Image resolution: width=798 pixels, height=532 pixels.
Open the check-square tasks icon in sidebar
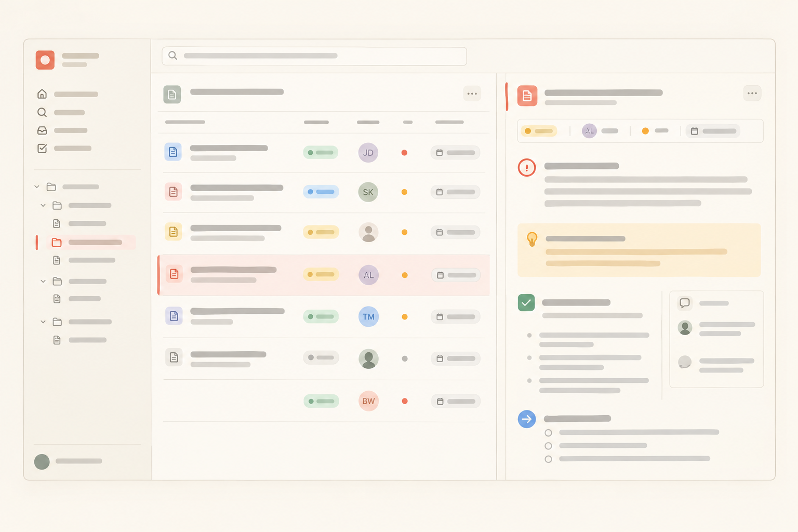(42, 149)
